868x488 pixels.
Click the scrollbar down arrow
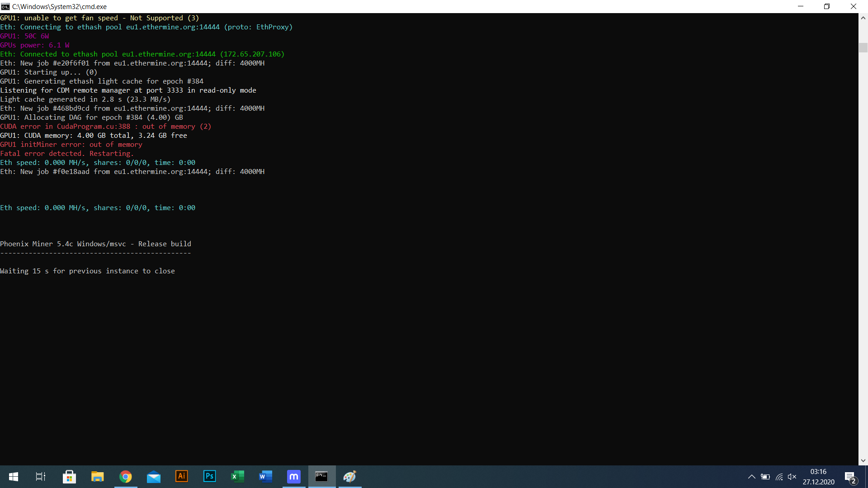click(863, 461)
